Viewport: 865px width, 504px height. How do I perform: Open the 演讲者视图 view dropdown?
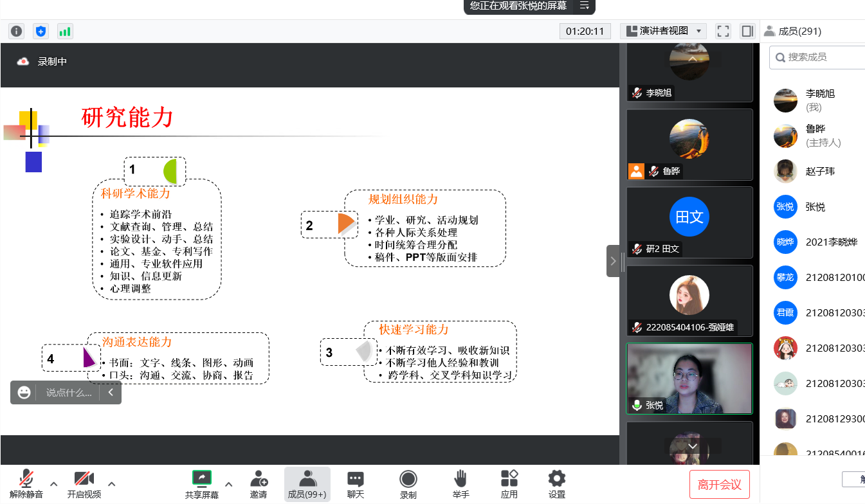tap(663, 31)
